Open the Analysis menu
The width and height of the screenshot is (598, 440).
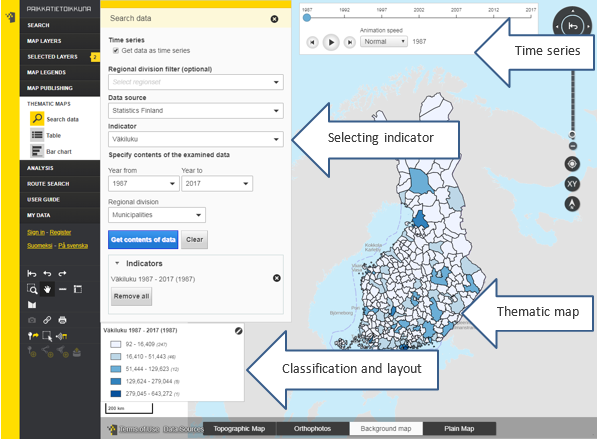tap(60, 168)
